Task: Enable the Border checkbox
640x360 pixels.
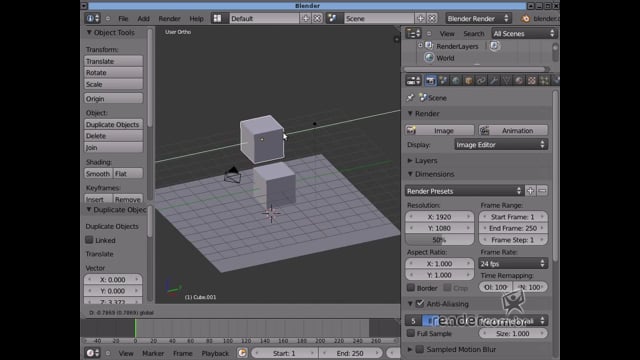Action: (x=411, y=288)
